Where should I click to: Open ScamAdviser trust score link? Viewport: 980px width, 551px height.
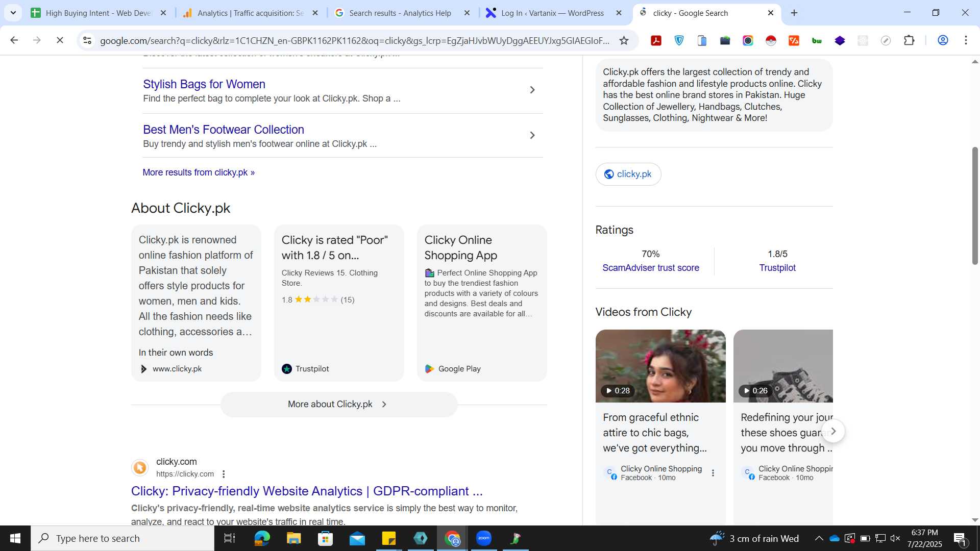pyautogui.click(x=650, y=268)
